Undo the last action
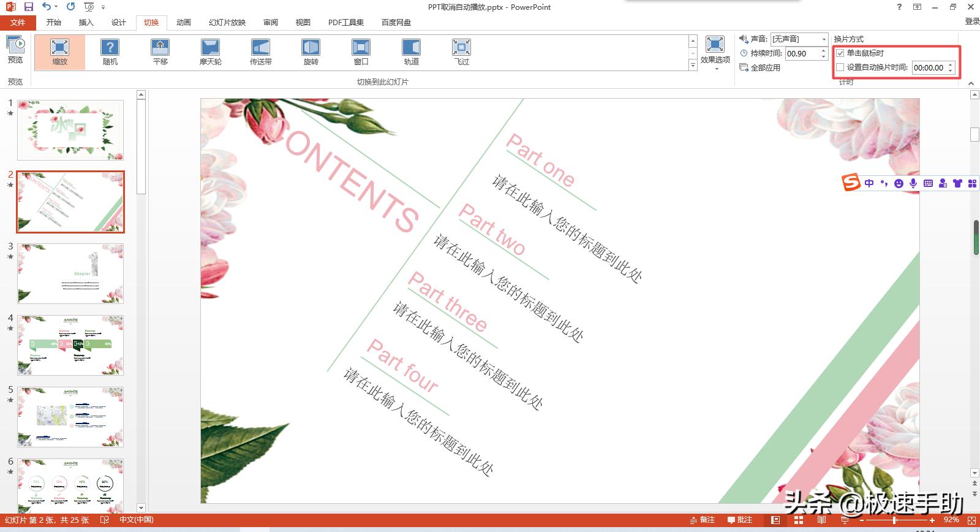The height and width of the screenshot is (532, 980). (46, 7)
